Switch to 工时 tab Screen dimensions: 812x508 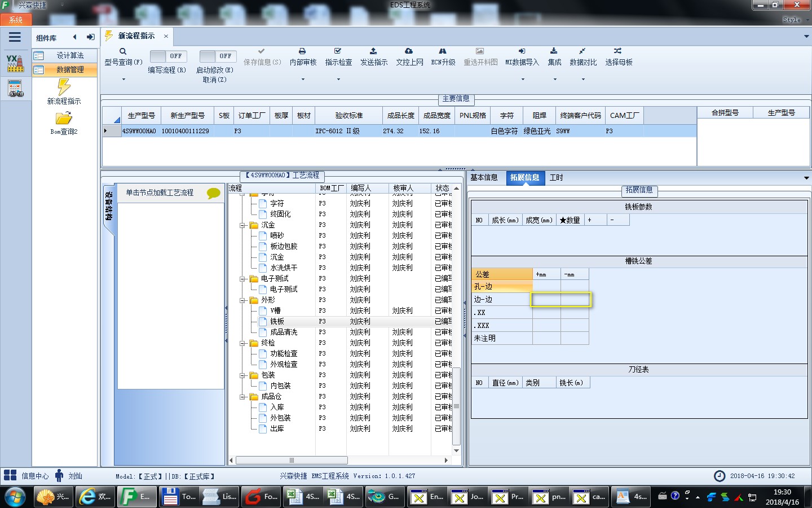pos(556,177)
